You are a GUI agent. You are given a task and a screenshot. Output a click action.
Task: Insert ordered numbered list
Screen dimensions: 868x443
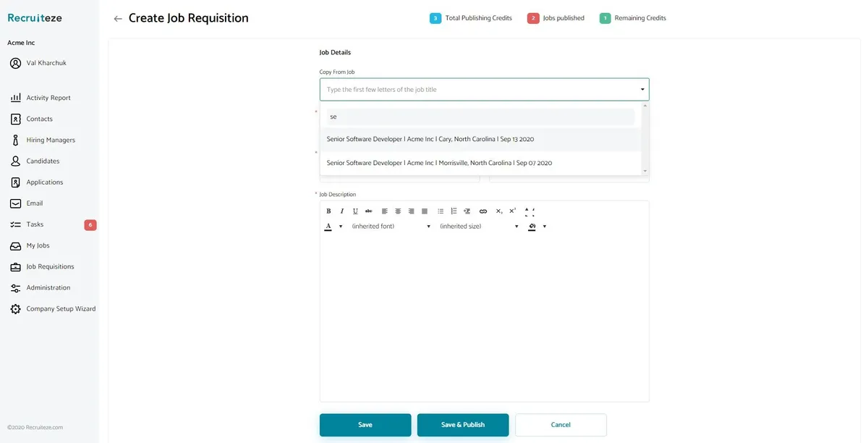pyautogui.click(x=454, y=211)
